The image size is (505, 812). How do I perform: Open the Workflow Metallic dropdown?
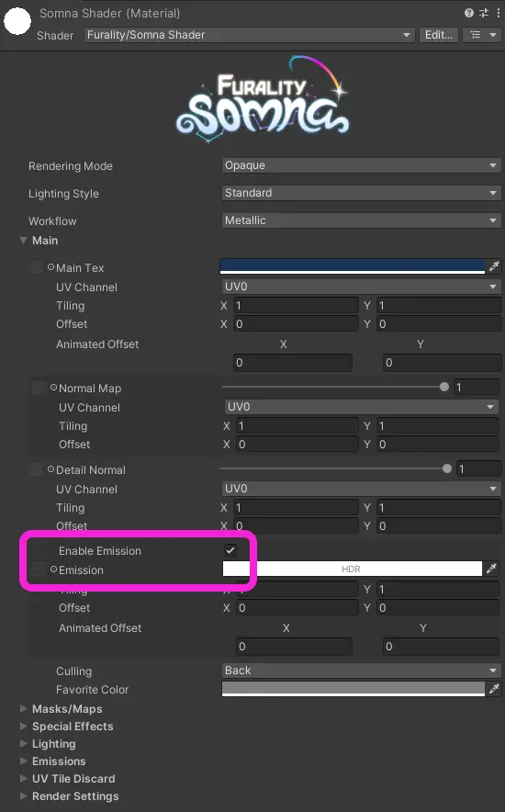coord(361,220)
